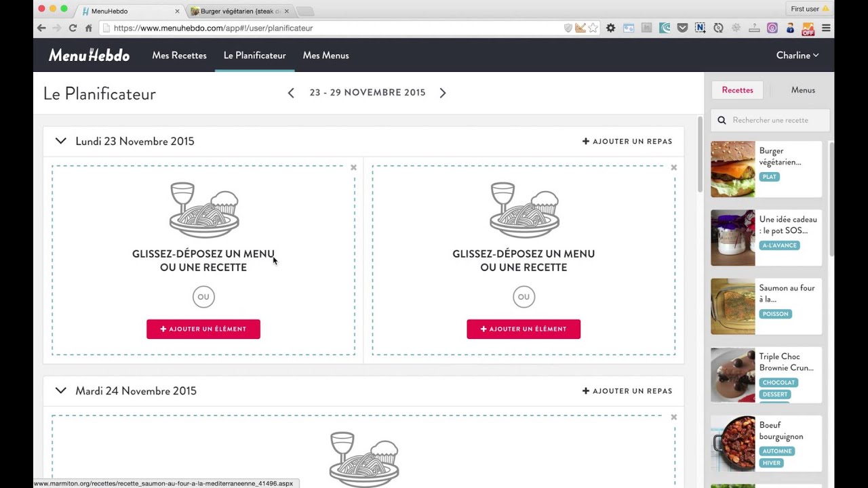Viewport: 868px width, 488px height.
Task: Click the AUTOMNE tag
Action: [776, 451]
